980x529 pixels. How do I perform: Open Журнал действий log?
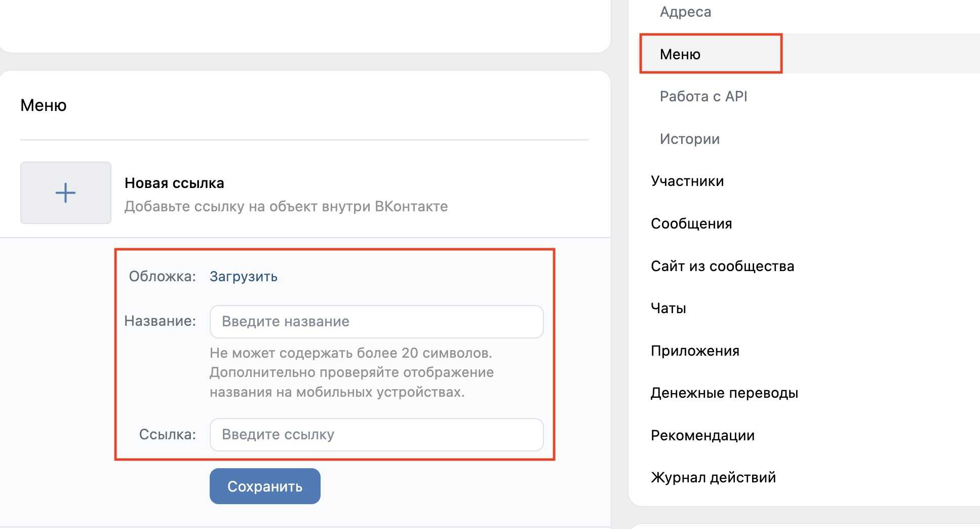[713, 477]
